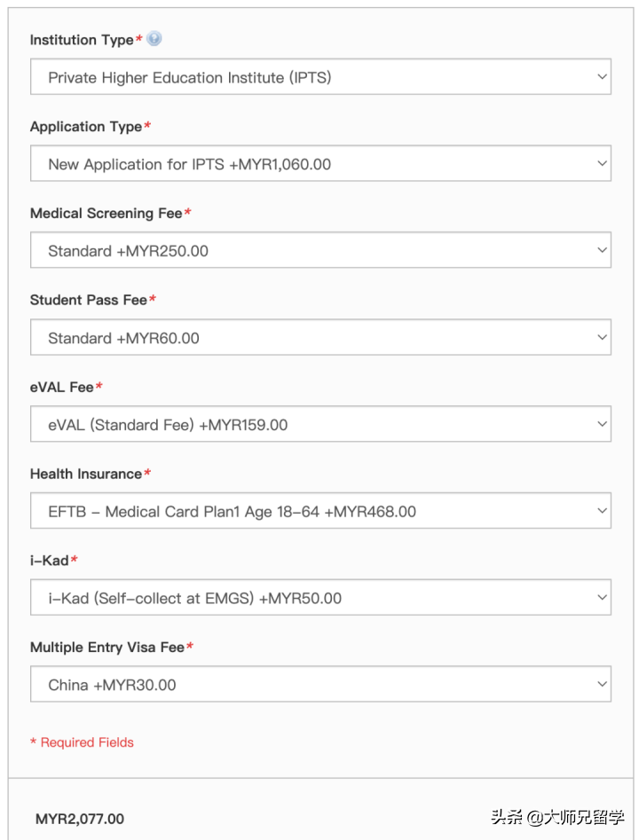Screen dimensions: 639x840
Task: Click the MYR2,077.00 total amount
Action: coord(80,819)
